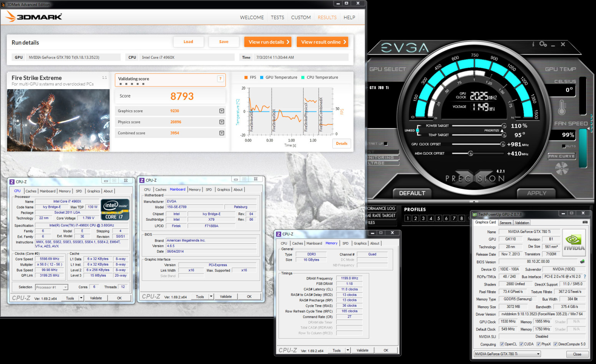Open the TESTS tab in 3DMark

point(277,17)
